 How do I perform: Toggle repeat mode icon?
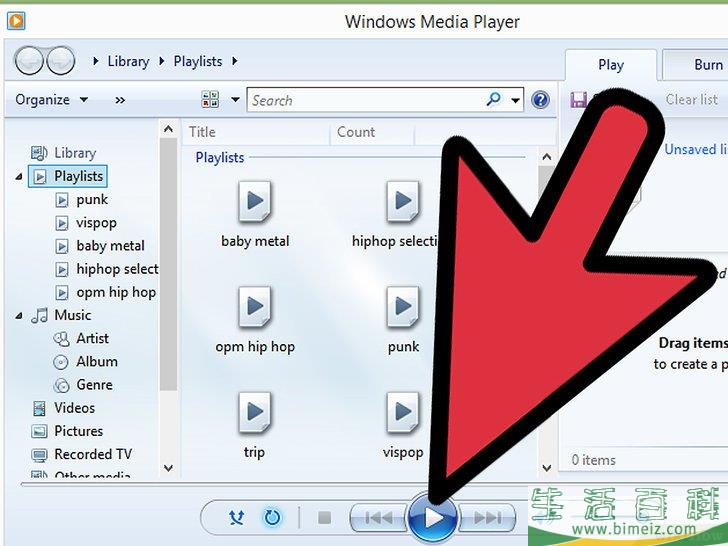[x=272, y=517]
